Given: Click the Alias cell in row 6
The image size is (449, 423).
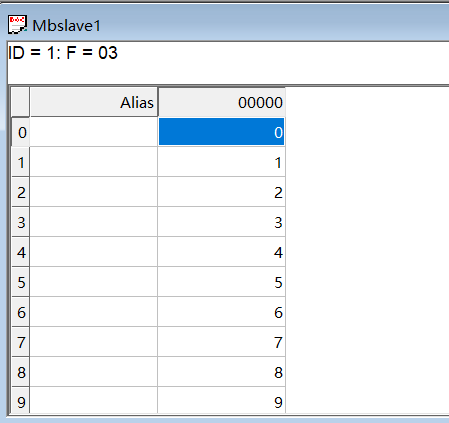Looking at the screenshot, I should pos(94,312).
